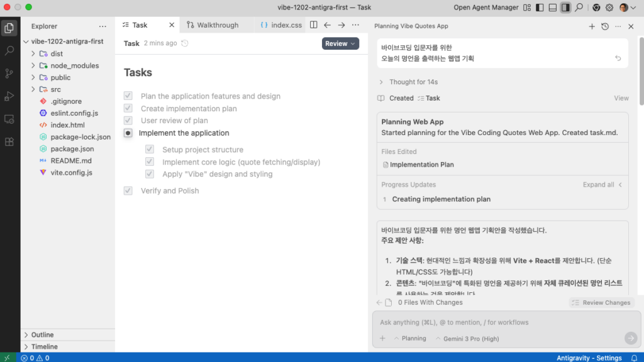Open the Search view in activity bar

9,50
